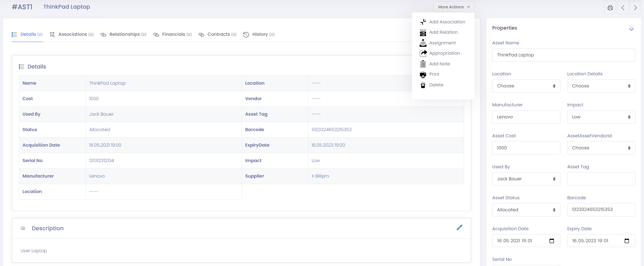This screenshot has height=266, width=644.
Task: Open the Asset Status dropdown
Action: point(526,210)
